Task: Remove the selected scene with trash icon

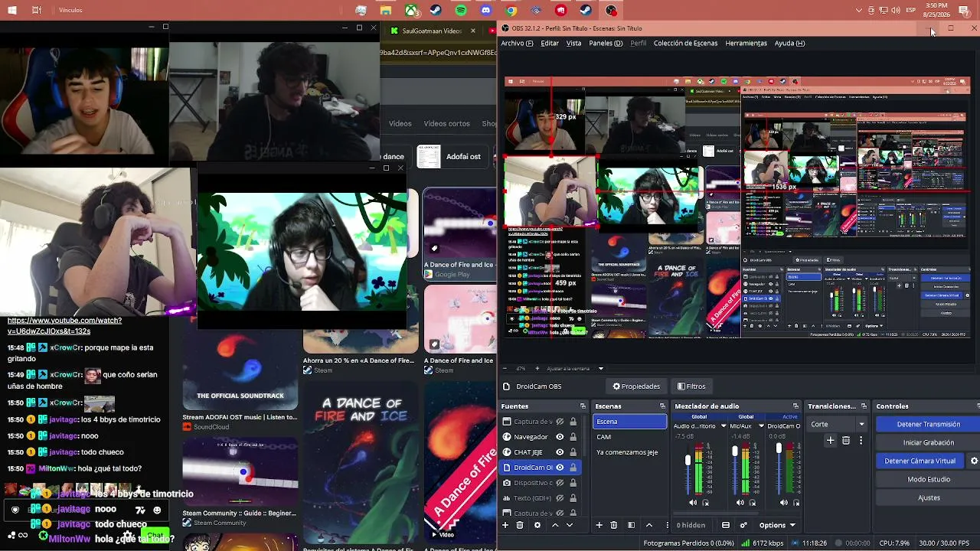Action: click(613, 525)
